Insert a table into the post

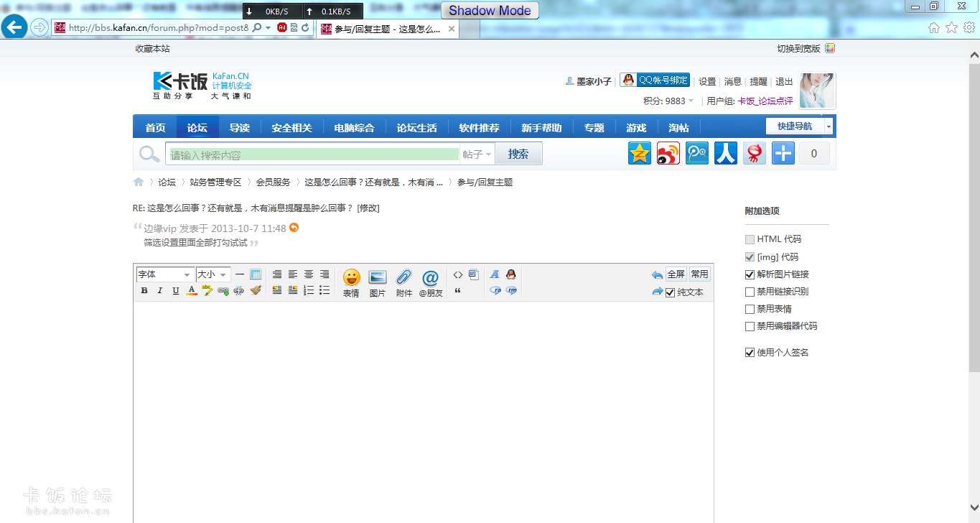click(256, 274)
